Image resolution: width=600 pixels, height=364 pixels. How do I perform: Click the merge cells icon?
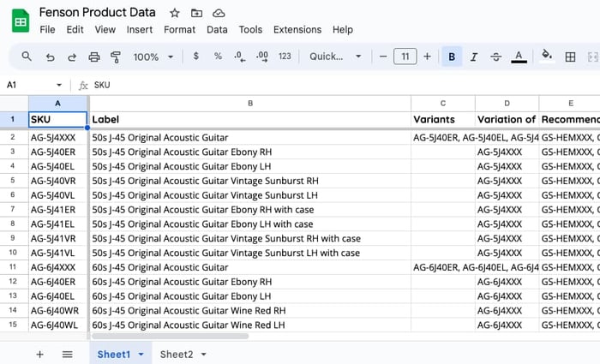[x=593, y=57]
